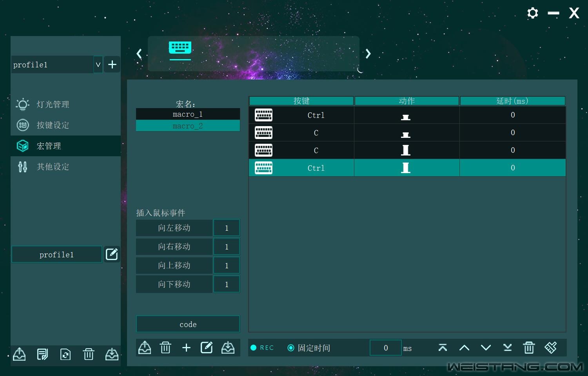Click delay value of highlighted Ctrl row

tap(513, 168)
